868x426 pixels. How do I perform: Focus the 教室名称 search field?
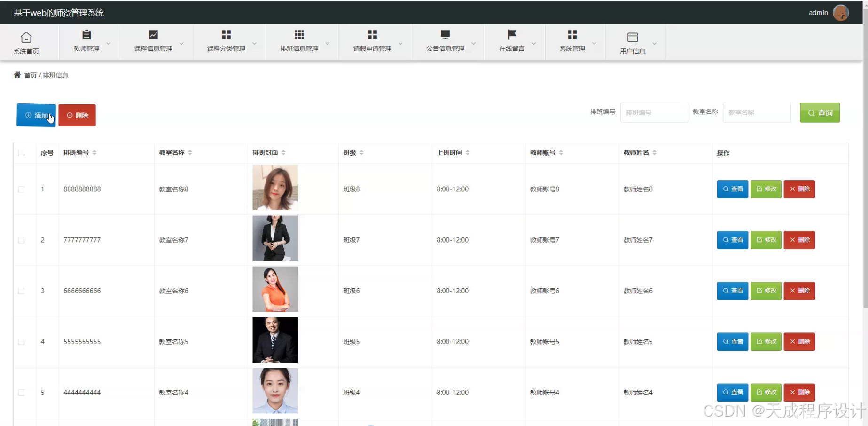(x=757, y=113)
